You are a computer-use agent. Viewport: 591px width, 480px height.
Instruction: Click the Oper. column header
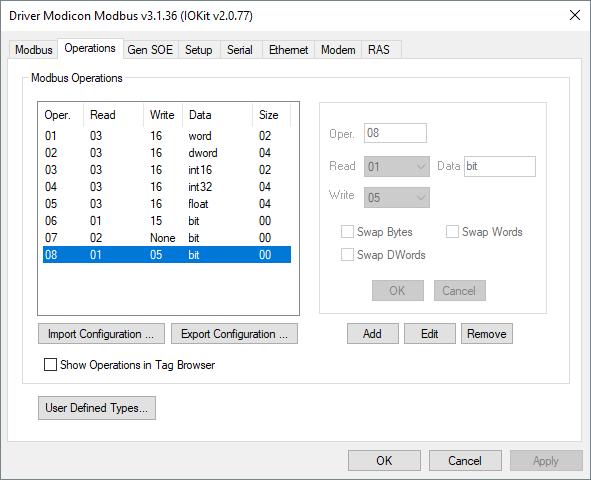(61, 115)
